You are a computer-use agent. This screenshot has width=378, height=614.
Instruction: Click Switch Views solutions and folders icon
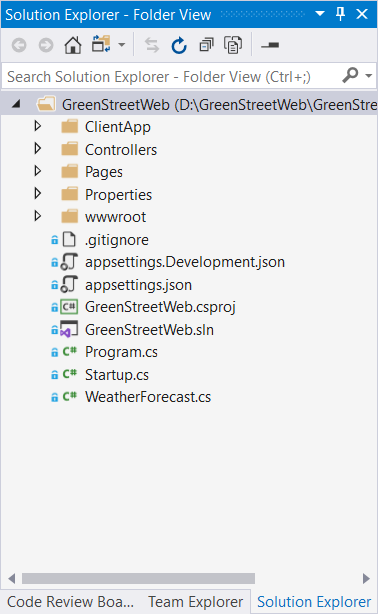[x=101, y=44]
